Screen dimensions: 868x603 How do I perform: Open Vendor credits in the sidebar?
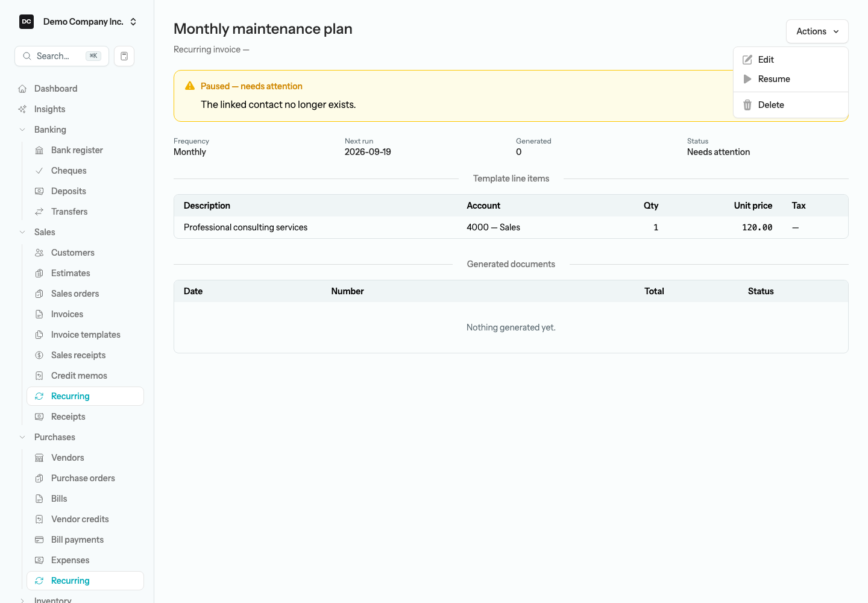point(85,519)
